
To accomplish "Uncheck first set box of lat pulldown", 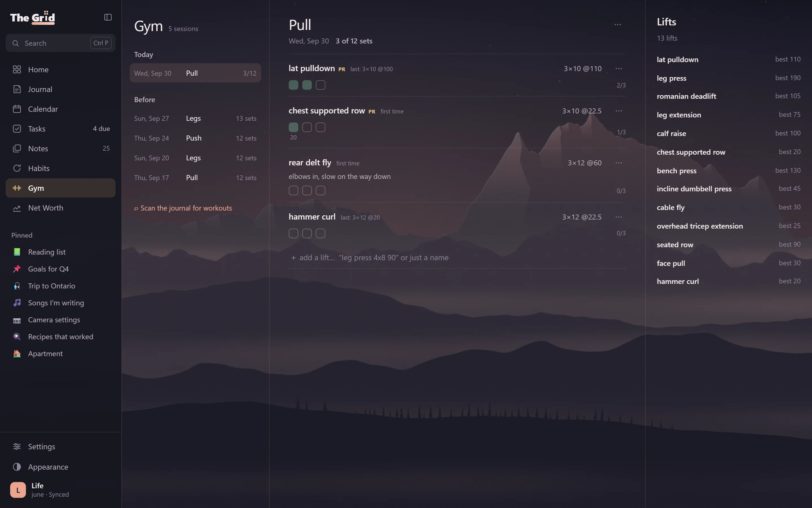I will [x=293, y=85].
